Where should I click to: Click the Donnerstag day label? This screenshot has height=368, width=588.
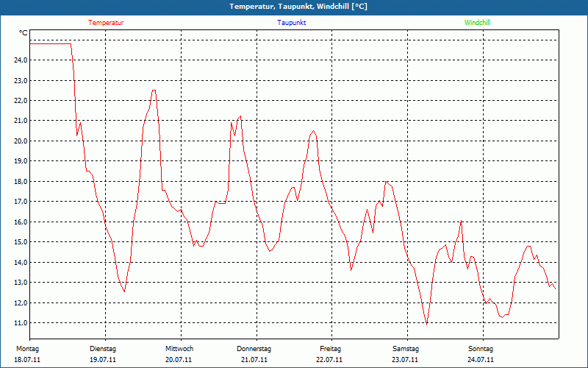coord(254,349)
